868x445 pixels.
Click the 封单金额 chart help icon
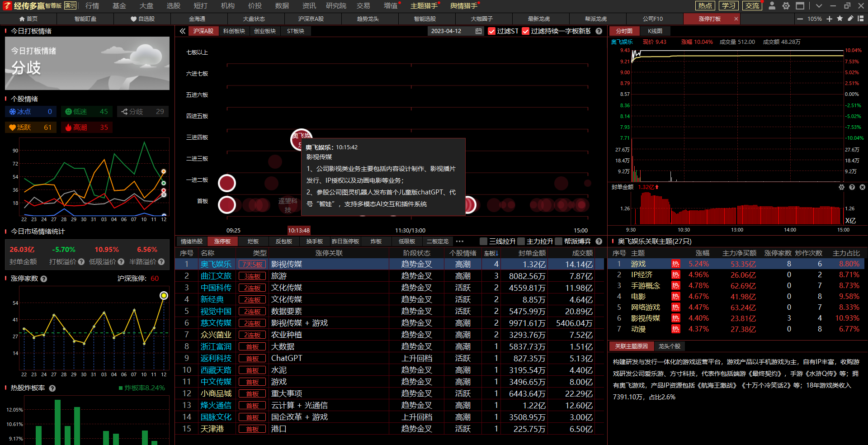[x=852, y=187]
